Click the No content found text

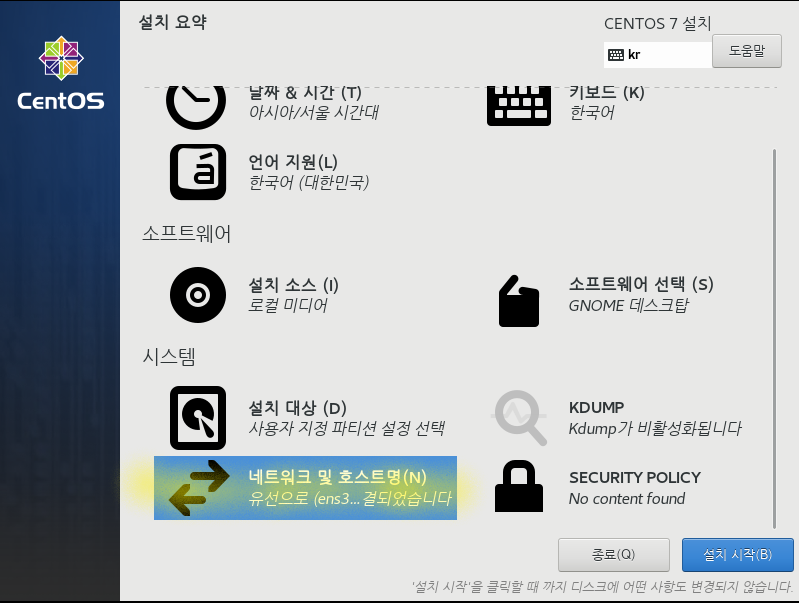click(627, 499)
